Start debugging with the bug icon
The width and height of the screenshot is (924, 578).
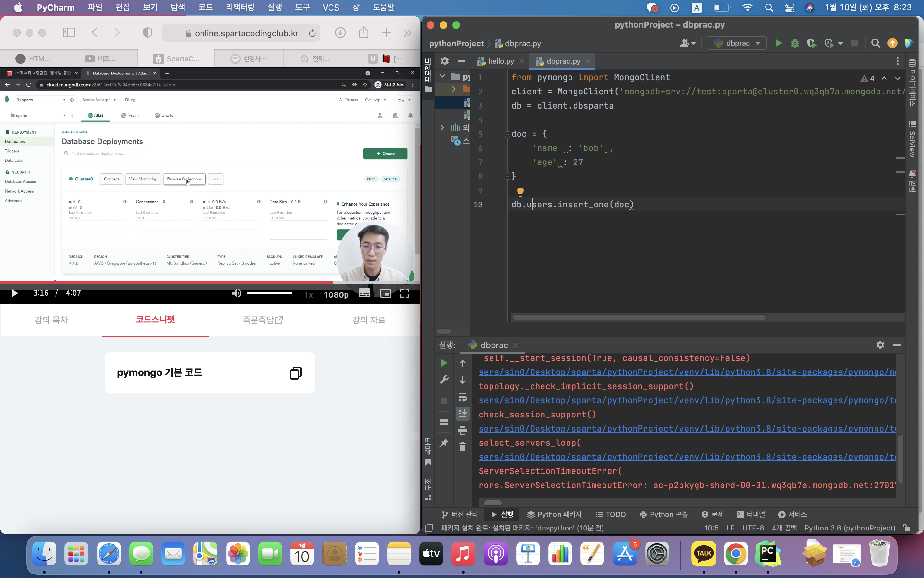pyautogui.click(x=795, y=43)
